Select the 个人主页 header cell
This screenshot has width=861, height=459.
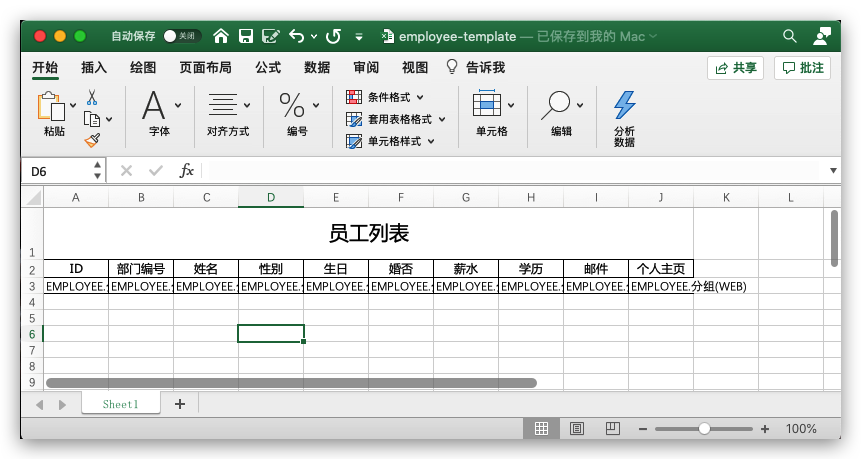tap(661, 269)
